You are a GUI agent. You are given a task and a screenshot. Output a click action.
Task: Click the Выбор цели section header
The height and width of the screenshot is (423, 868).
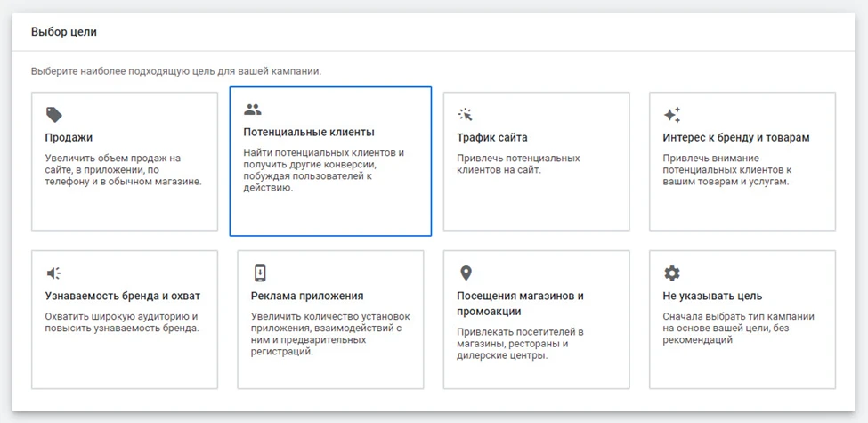point(64,32)
